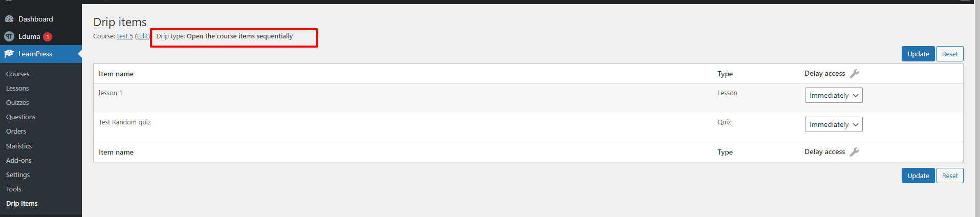View Statistics from sidebar

pos(19,146)
